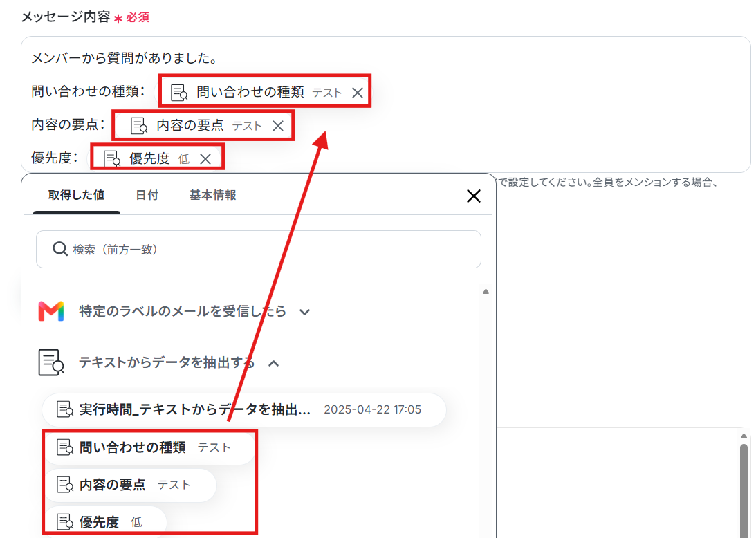Screen dimensions: 756x538
Task: Switch to the 日付 tab
Action: 147,195
